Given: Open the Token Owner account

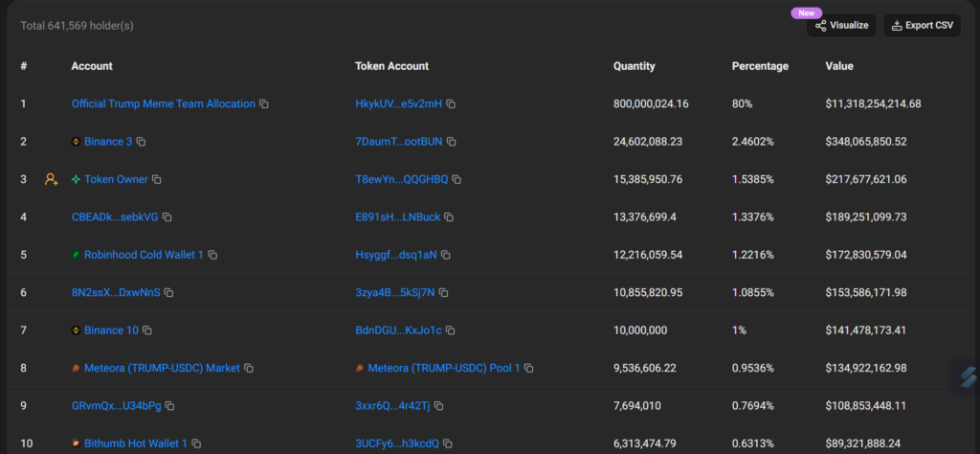Looking at the screenshot, I should 116,179.
